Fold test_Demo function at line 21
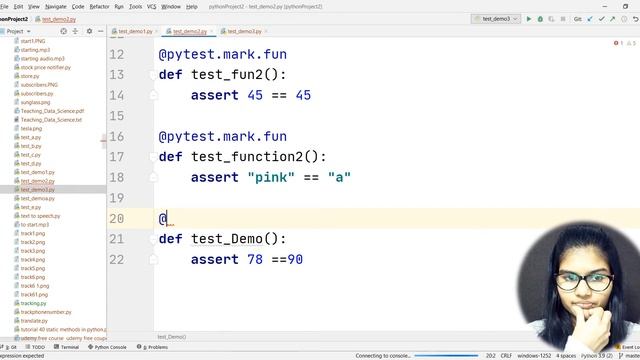The image size is (640, 360). click(x=153, y=239)
